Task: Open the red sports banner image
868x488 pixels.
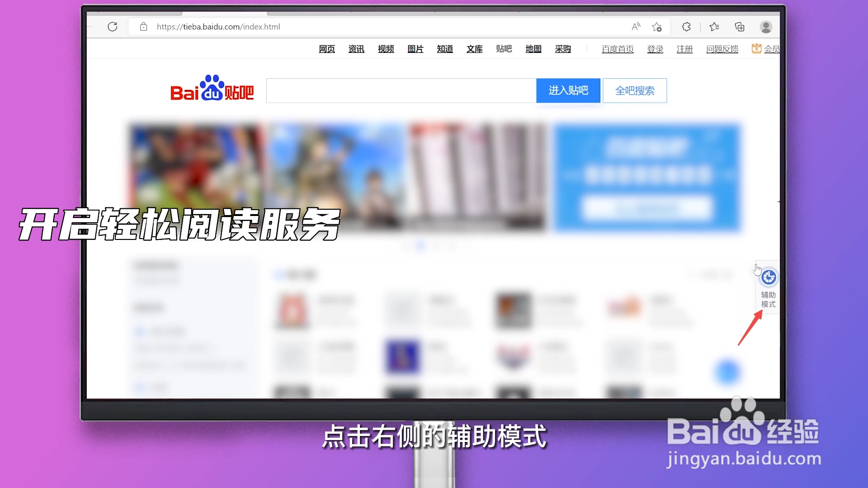Action: click(x=197, y=177)
